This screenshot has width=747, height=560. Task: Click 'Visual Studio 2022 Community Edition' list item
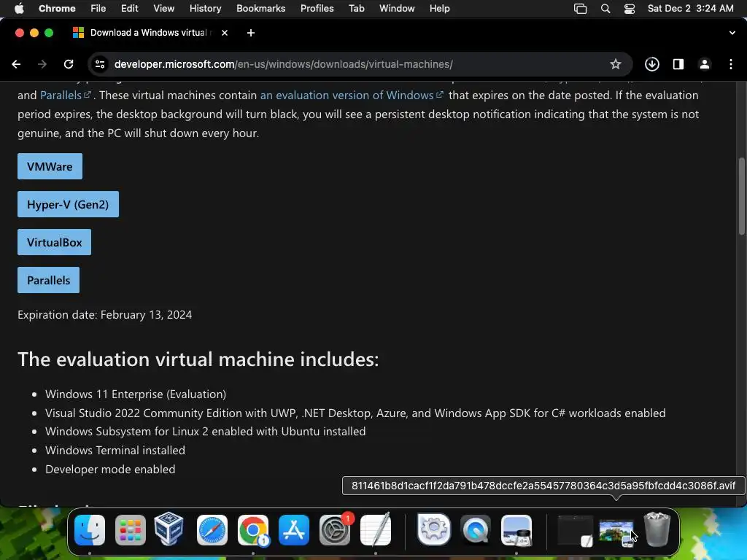[355, 413]
